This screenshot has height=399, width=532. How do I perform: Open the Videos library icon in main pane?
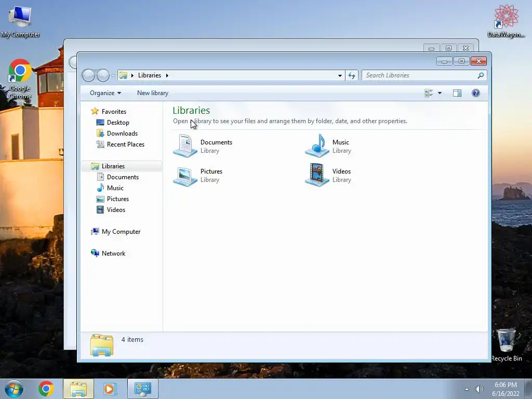pos(317,176)
